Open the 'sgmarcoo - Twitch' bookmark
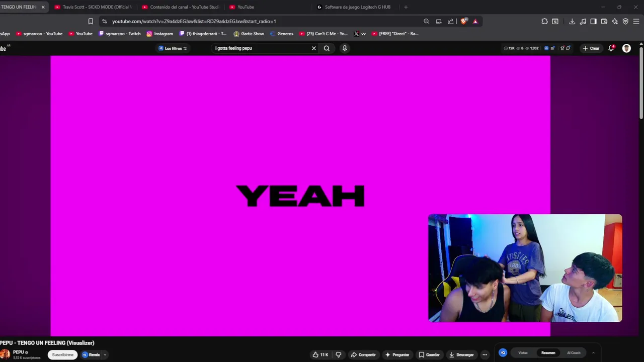644x362 pixels. pos(120,34)
